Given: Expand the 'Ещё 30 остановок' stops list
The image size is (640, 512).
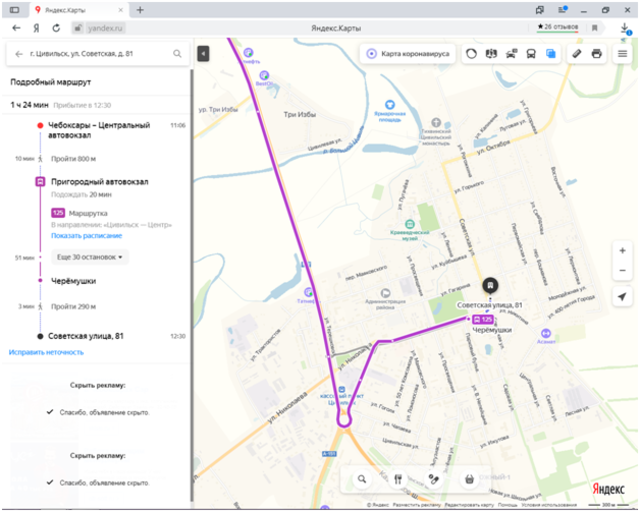Looking at the screenshot, I should (90, 257).
